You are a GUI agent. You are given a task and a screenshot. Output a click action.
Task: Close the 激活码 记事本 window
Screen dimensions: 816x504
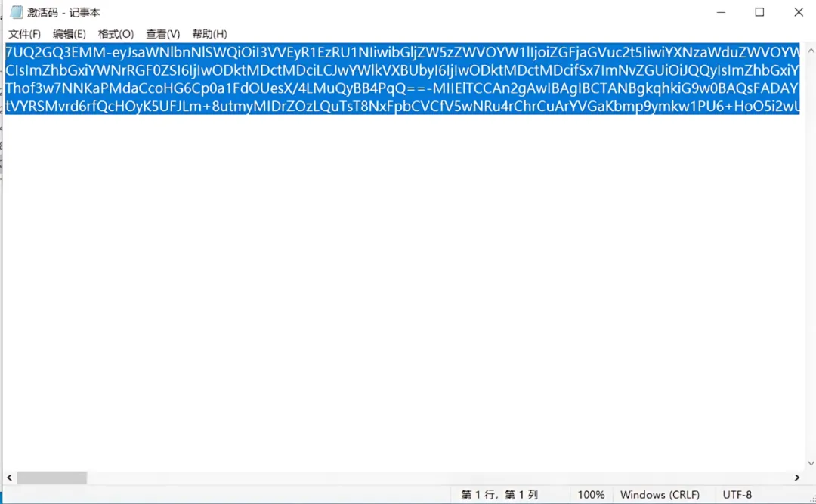799,12
